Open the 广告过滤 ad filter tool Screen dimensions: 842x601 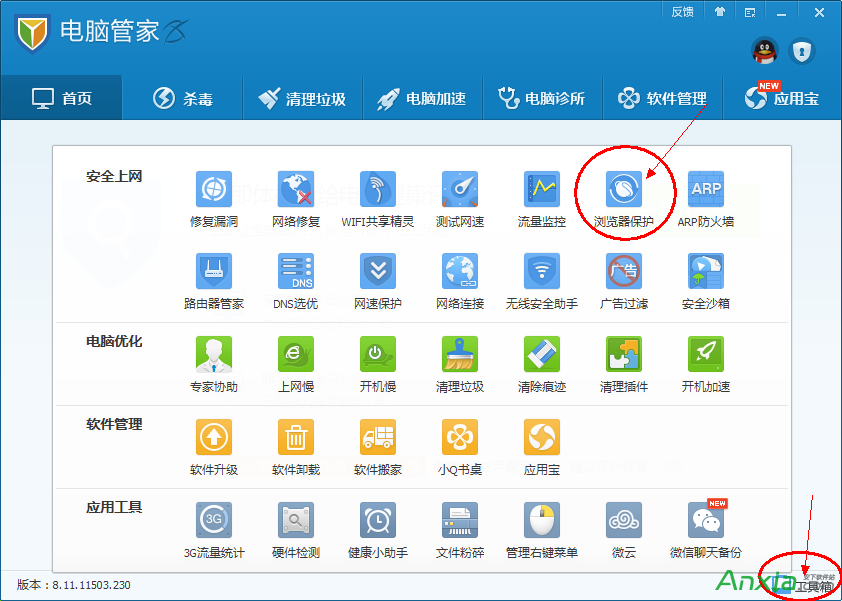(623, 281)
